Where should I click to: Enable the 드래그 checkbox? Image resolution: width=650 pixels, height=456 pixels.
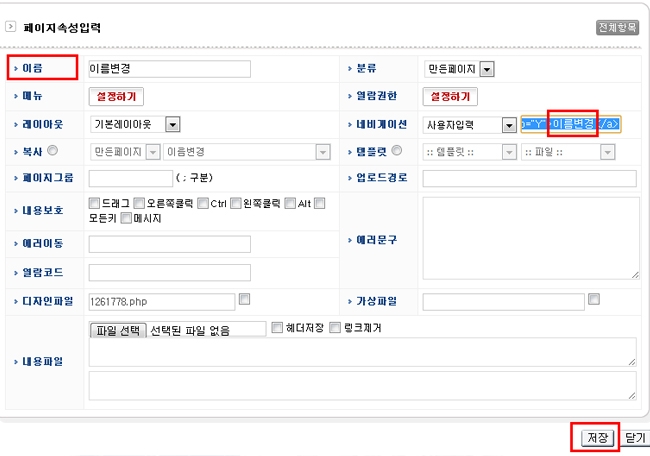[95, 203]
